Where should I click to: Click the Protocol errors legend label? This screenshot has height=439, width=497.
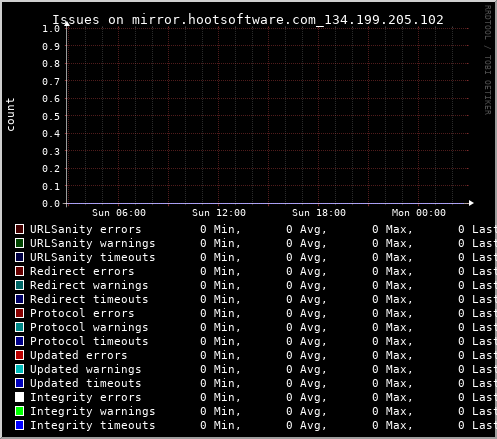pyautogui.click(x=82, y=313)
